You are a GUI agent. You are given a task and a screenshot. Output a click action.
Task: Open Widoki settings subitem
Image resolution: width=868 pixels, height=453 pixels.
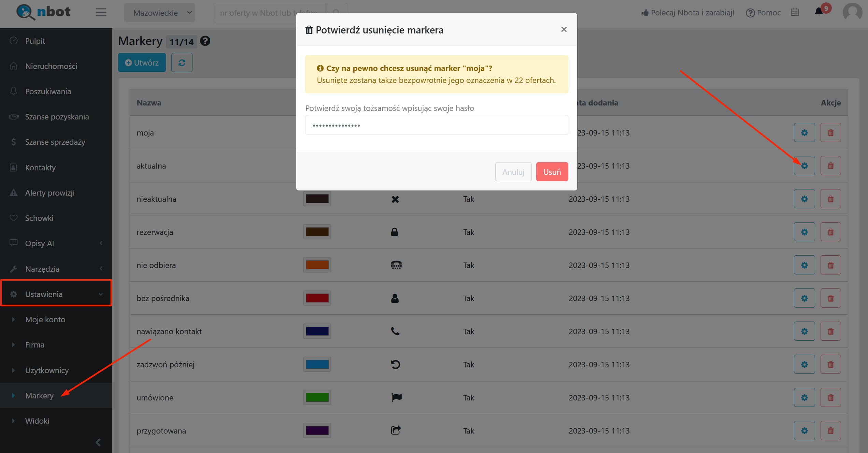56,421
